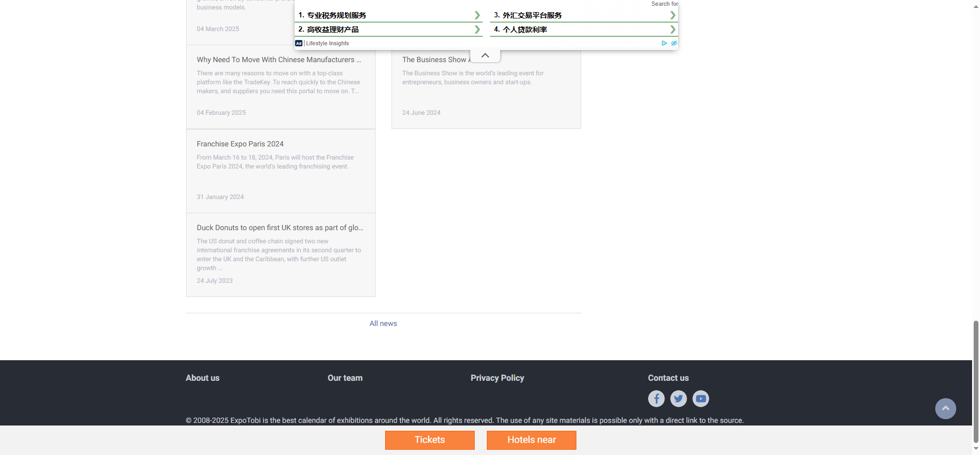Click the scroll-to-top arrow button
The width and height of the screenshot is (980, 455).
(945, 409)
